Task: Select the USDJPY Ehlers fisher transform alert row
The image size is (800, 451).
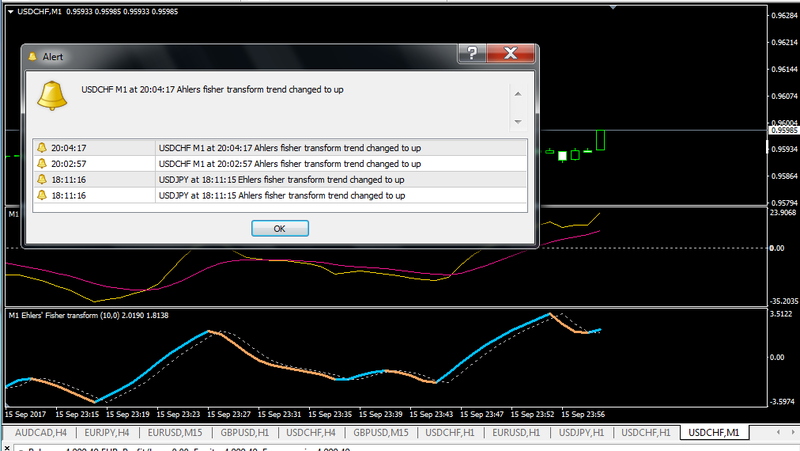Action: click(281, 180)
